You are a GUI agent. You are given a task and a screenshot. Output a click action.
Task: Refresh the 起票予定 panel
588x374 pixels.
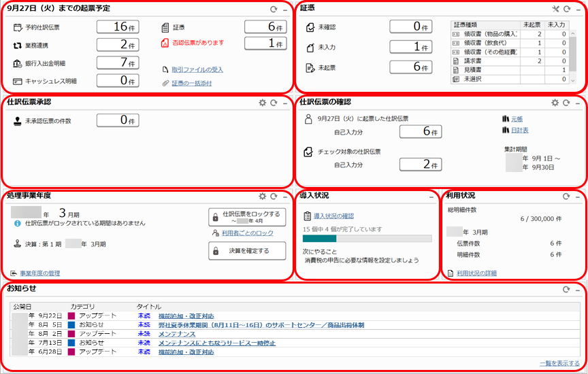click(x=274, y=10)
